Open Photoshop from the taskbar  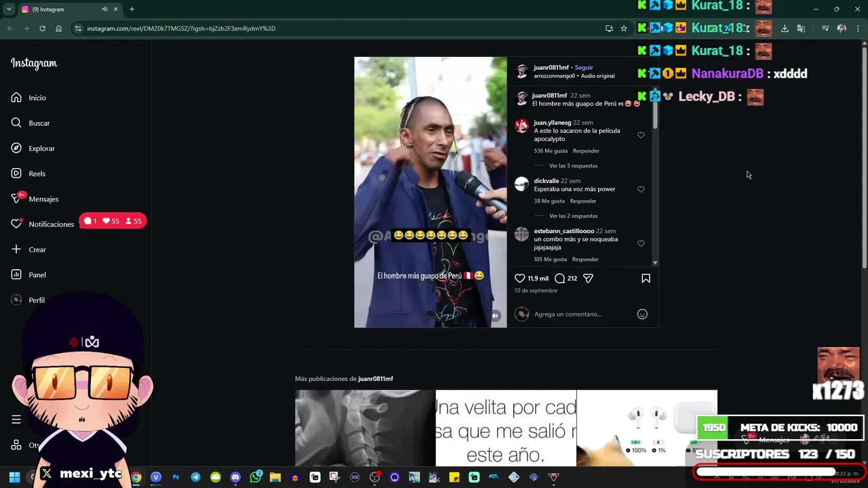[176, 477]
